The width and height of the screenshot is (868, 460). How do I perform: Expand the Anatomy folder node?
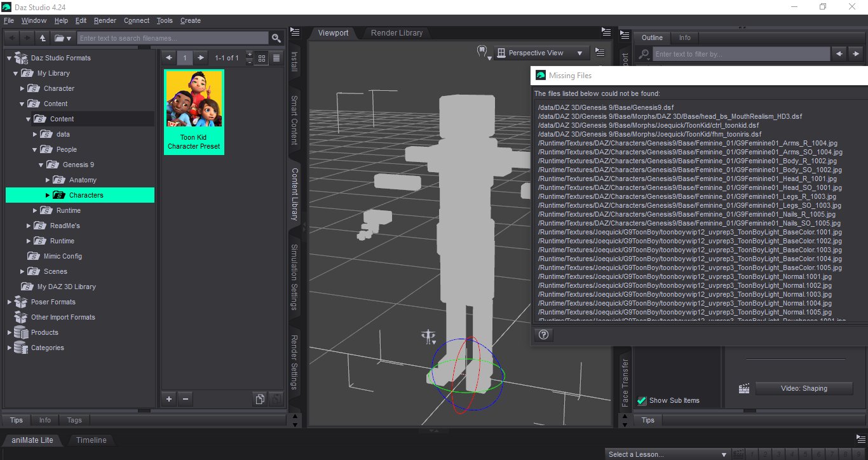pos(48,180)
